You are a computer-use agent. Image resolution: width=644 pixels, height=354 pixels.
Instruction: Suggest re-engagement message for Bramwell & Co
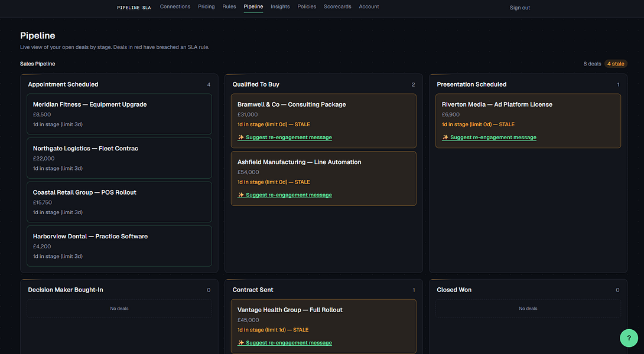pos(285,137)
